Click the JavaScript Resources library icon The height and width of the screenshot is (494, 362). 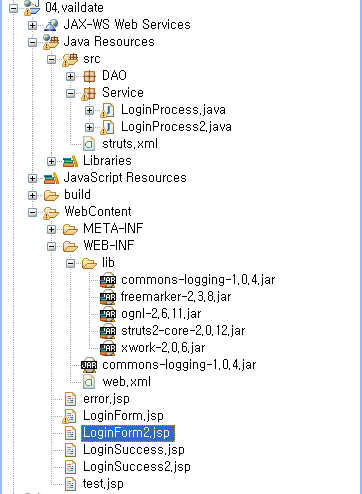click(x=51, y=178)
